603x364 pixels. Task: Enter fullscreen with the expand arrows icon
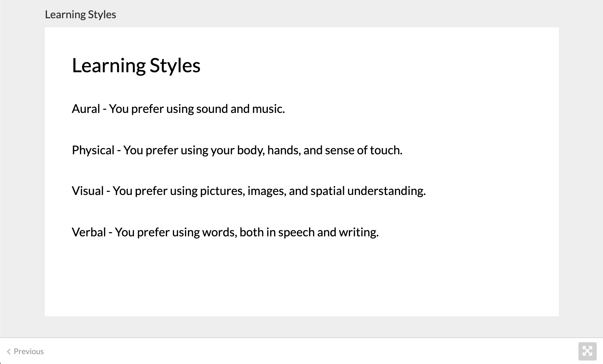click(587, 351)
